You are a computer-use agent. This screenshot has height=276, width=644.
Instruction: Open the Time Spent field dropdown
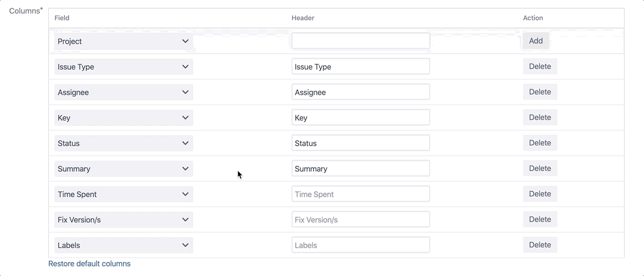click(x=123, y=194)
